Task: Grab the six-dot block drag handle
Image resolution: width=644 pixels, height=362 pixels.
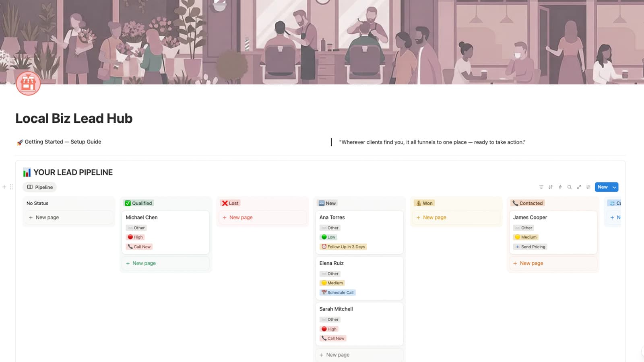Action: [x=11, y=187]
